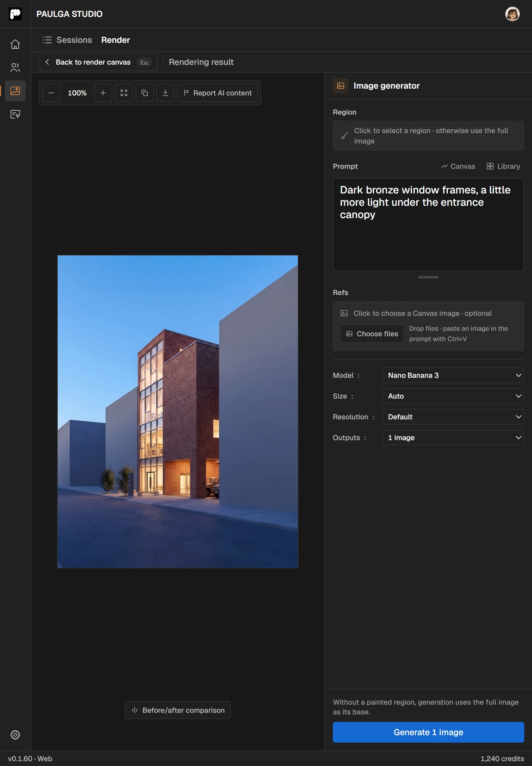Click Generate 1 image button

coord(428,732)
